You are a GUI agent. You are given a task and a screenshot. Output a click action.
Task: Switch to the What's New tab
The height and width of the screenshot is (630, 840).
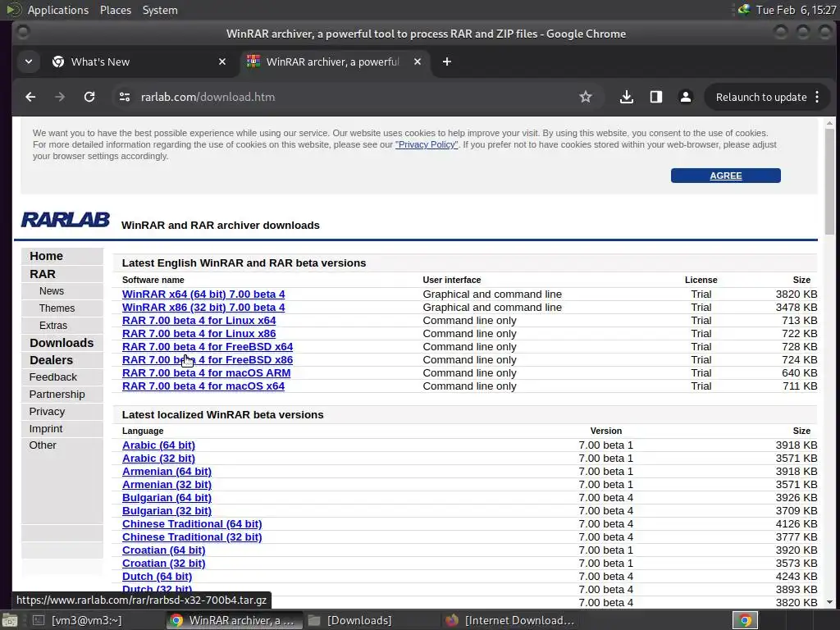(x=139, y=62)
